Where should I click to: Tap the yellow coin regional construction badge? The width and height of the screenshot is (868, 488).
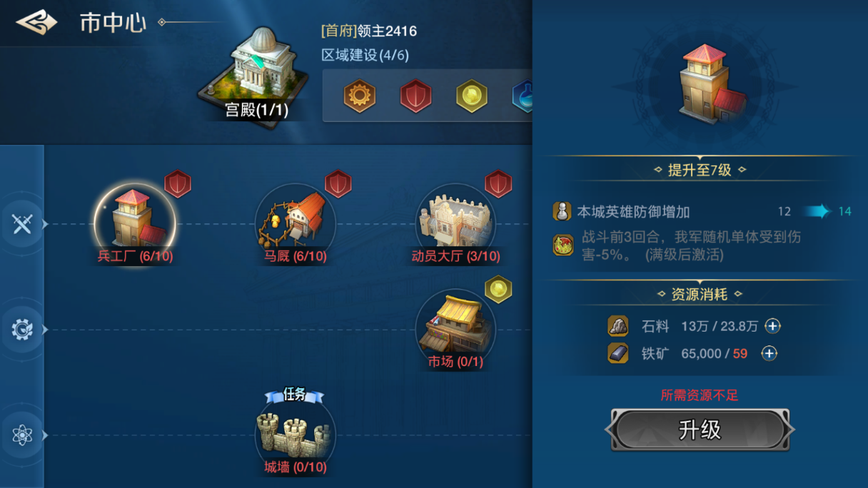coord(472,96)
